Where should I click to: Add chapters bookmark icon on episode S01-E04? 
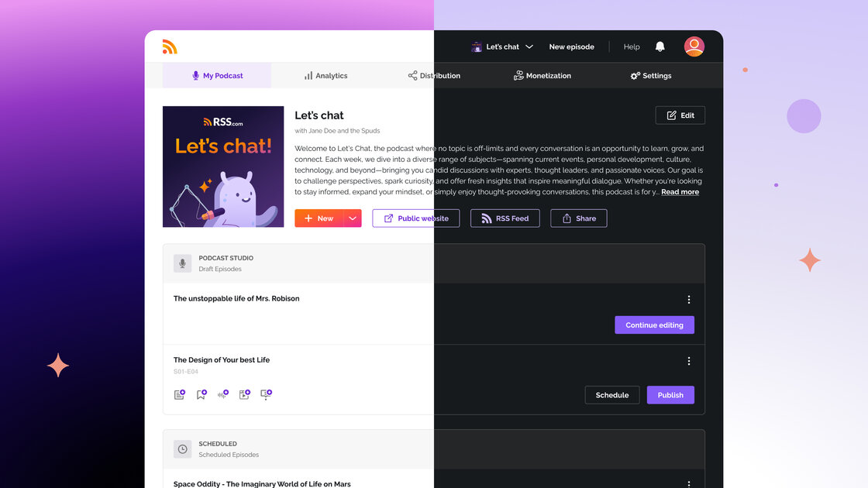(x=201, y=394)
